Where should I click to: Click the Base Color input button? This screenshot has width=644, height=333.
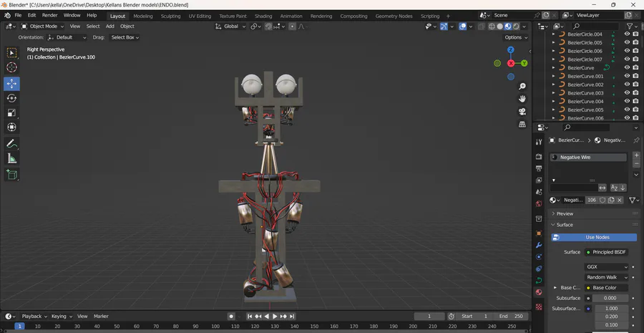click(x=606, y=288)
